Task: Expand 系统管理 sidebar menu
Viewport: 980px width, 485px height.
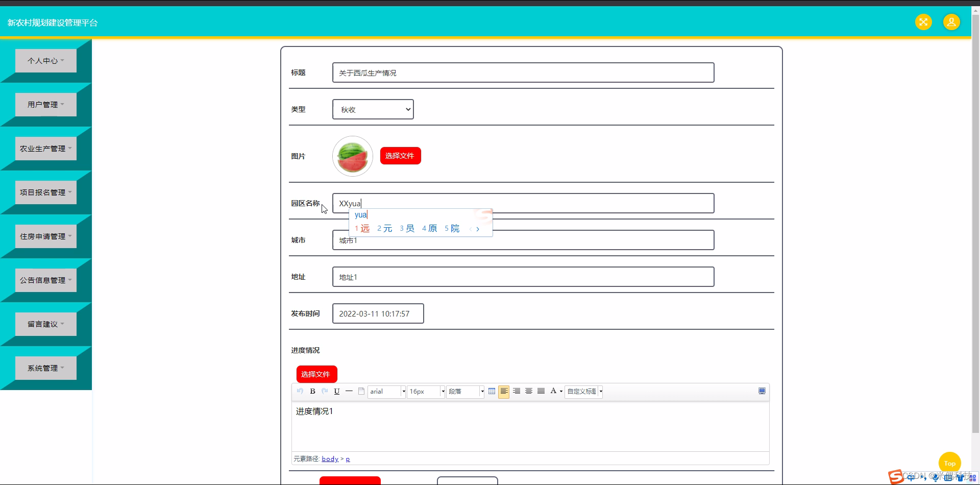Action: tap(46, 368)
